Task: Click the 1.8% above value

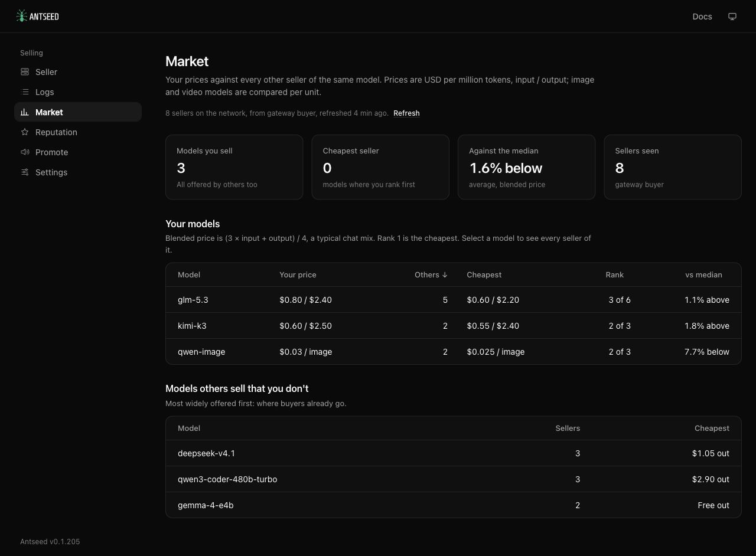Action: 707,326
